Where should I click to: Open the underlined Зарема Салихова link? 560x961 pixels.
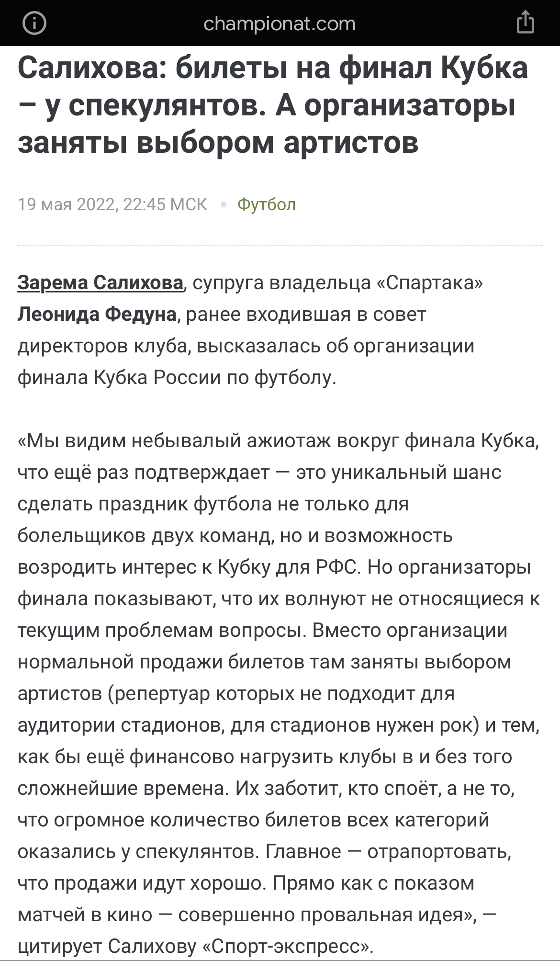tap(101, 283)
